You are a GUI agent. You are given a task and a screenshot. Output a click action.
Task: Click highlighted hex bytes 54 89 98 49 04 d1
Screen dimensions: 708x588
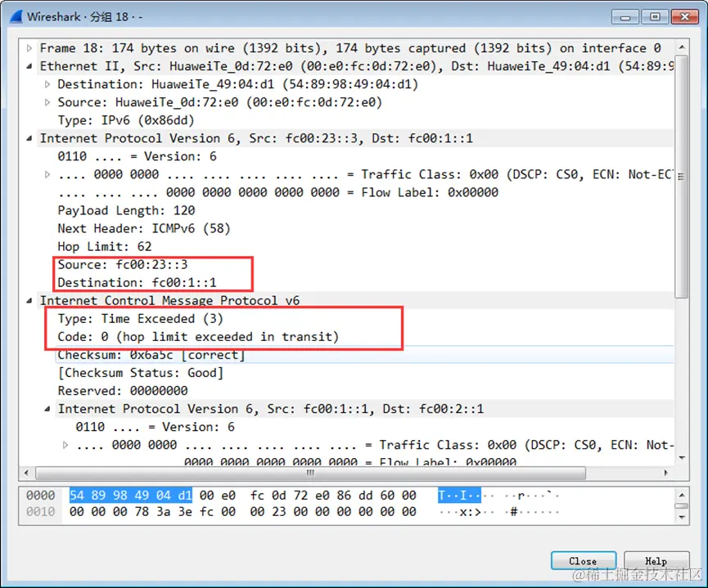[x=131, y=496]
